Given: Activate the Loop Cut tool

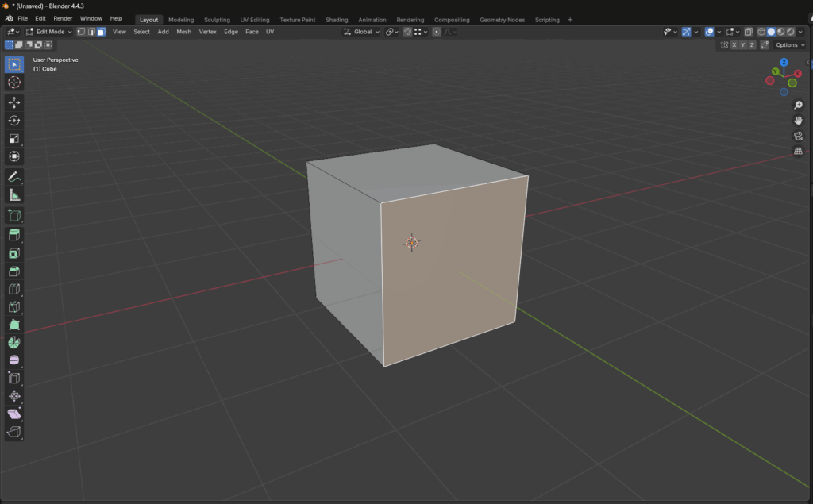Looking at the screenshot, I should pos(14,289).
